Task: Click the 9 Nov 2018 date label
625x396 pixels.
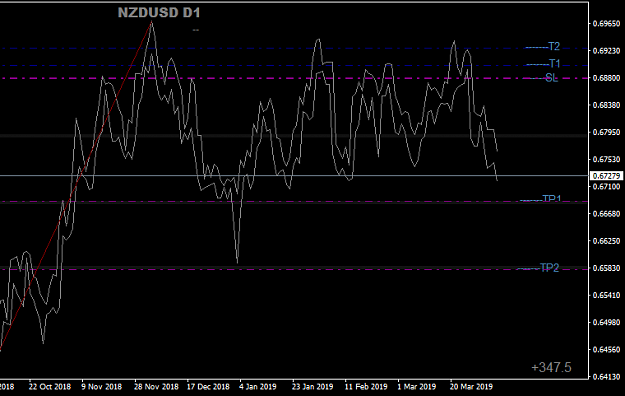Action: 102,387
